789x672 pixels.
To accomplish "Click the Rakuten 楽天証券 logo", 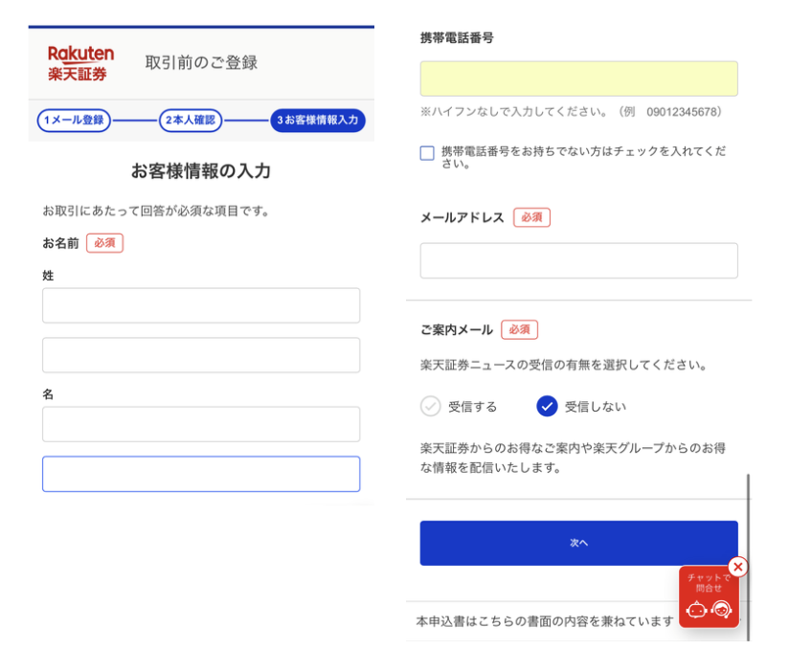I will pyautogui.click(x=80, y=63).
